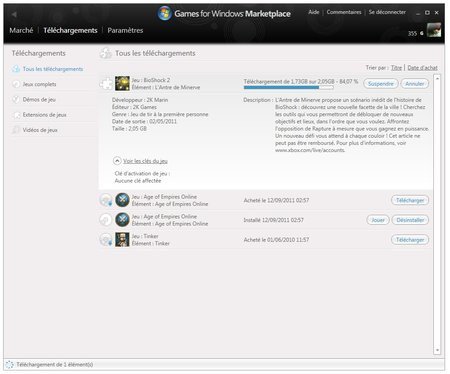Click 'Acheté le 01/06/2010 11:57' text

coord(276,240)
